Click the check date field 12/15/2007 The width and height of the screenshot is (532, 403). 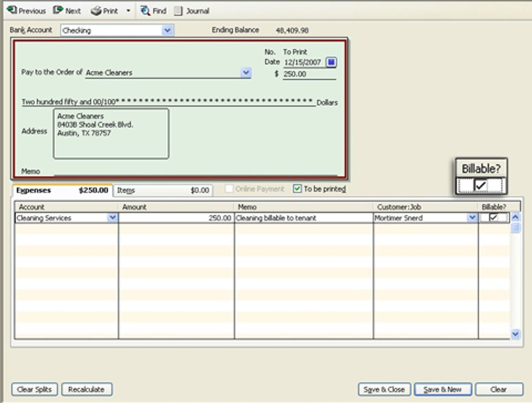coord(303,62)
